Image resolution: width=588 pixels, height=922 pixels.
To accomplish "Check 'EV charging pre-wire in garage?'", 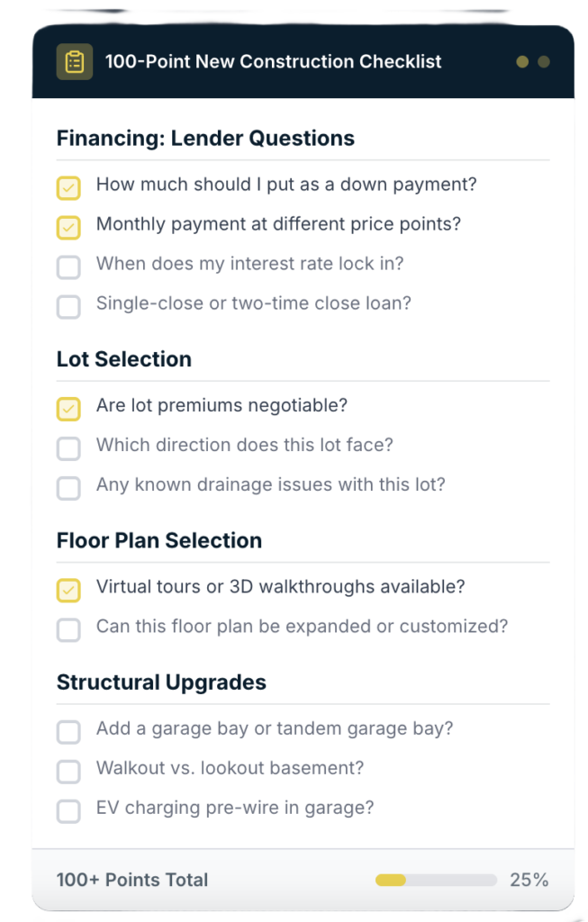I will point(68,810).
